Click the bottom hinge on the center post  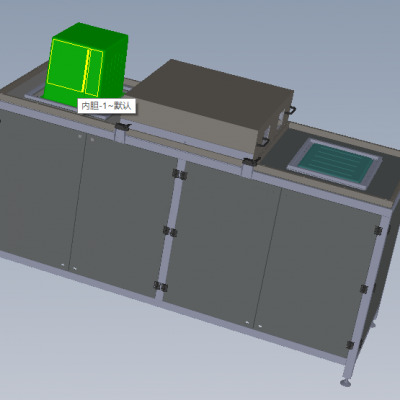tap(160, 286)
